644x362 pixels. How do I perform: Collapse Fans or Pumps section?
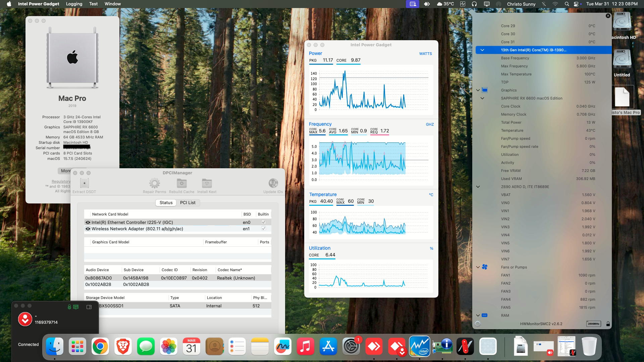(478, 267)
